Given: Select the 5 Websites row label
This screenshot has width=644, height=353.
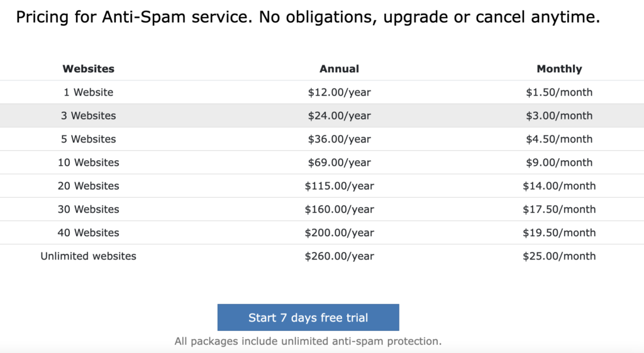Looking at the screenshot, I should click(88, 139).
